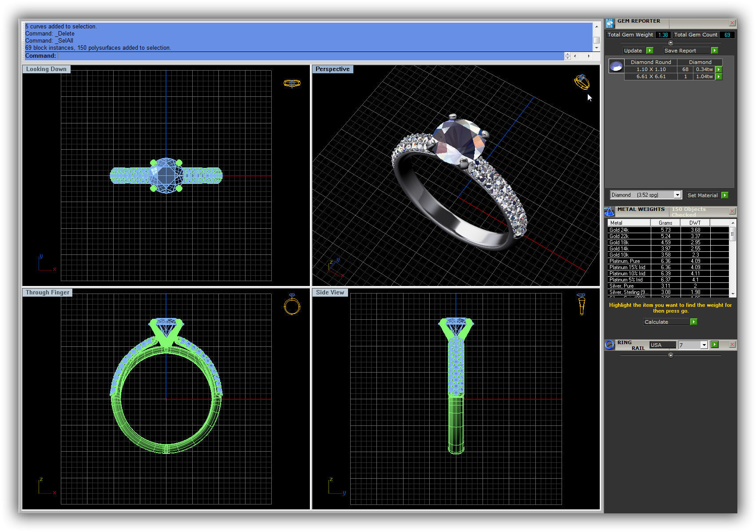Click the Set Material button

(x=703, y=195)
